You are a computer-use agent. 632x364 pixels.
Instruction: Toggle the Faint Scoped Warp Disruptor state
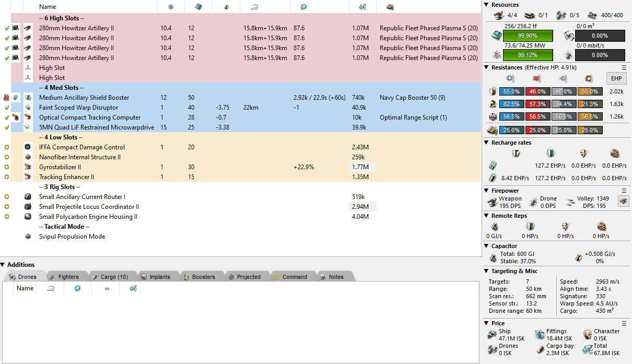[6, 108]
